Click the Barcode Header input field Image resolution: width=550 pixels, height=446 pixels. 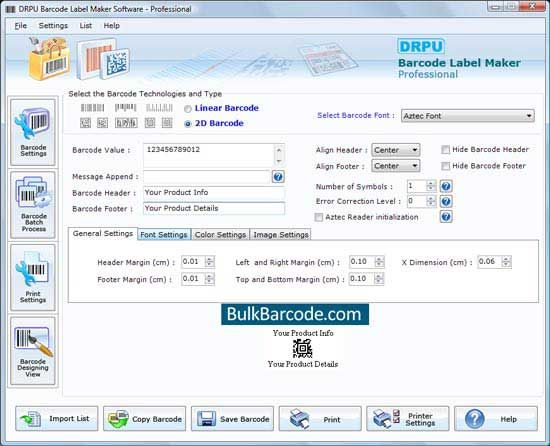pos(214,192)
